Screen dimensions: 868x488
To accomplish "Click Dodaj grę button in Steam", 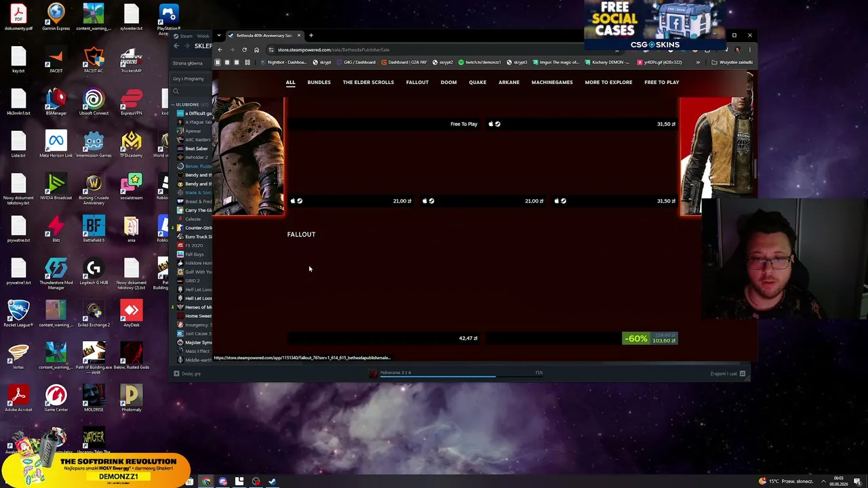I will (187, 373).
